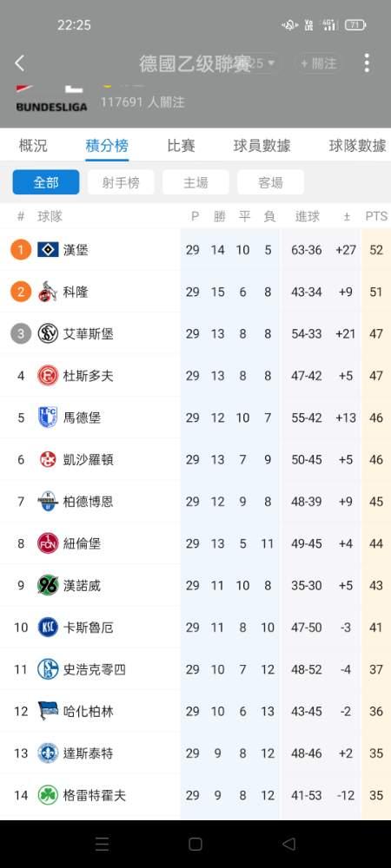Open the Hertha Berlin (哈化柏林) flag logo
391x868 pixels.
48,711
